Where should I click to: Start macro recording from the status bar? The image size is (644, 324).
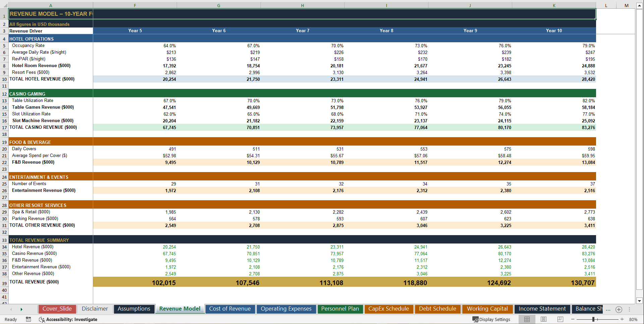tap(28, 319)
